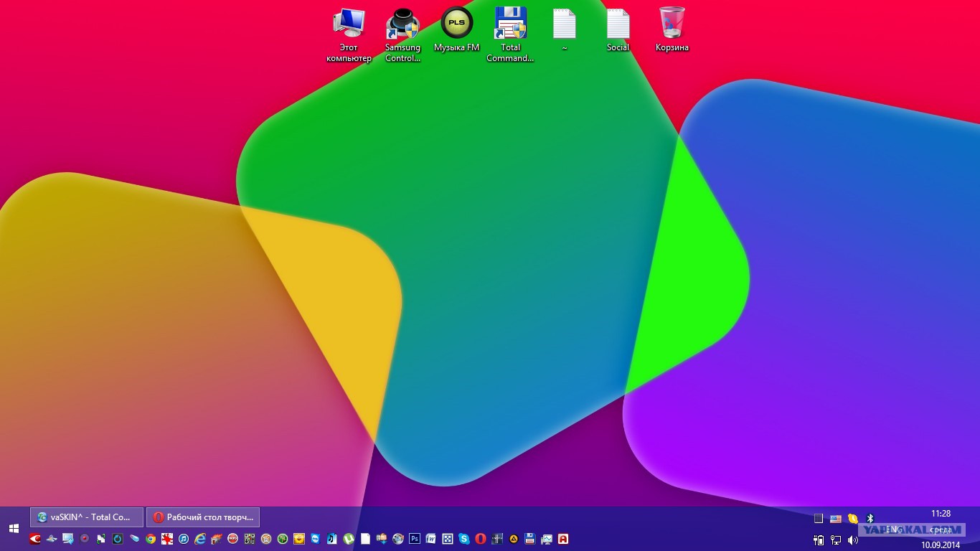This screenshot has width=980, height=551.
Task: Click the red paint splatter quick launch icon
Action: pyautogui.click(x=167, y=538)
